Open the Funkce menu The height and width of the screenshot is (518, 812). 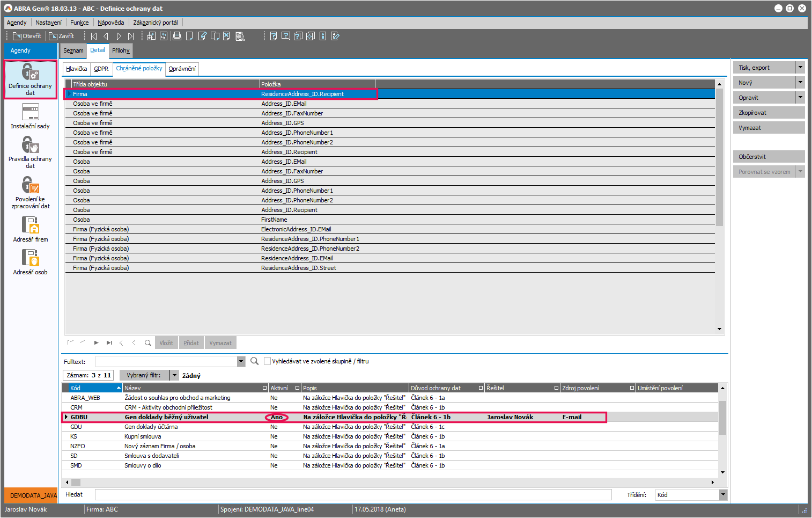pyautogui.click(x=79, y=23)
